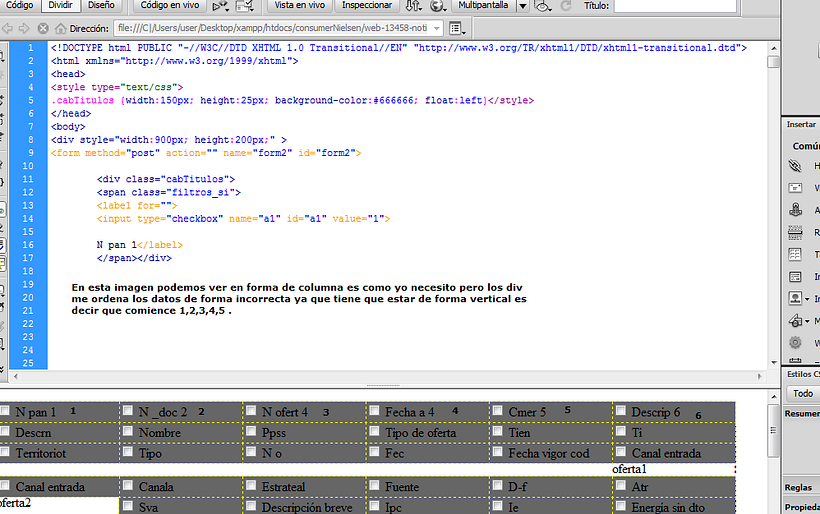
Task: Click the Propiedades section header
Action: (802, 507)
